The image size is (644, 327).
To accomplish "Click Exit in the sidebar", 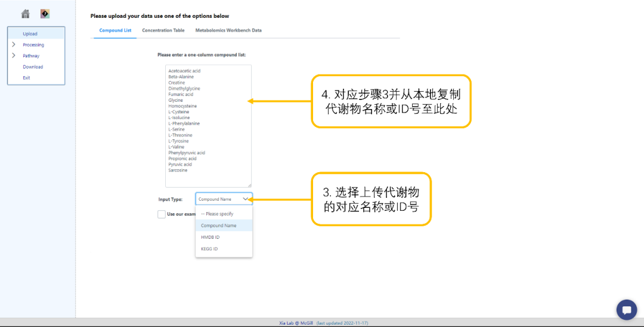I will click(x=26, y=78).
